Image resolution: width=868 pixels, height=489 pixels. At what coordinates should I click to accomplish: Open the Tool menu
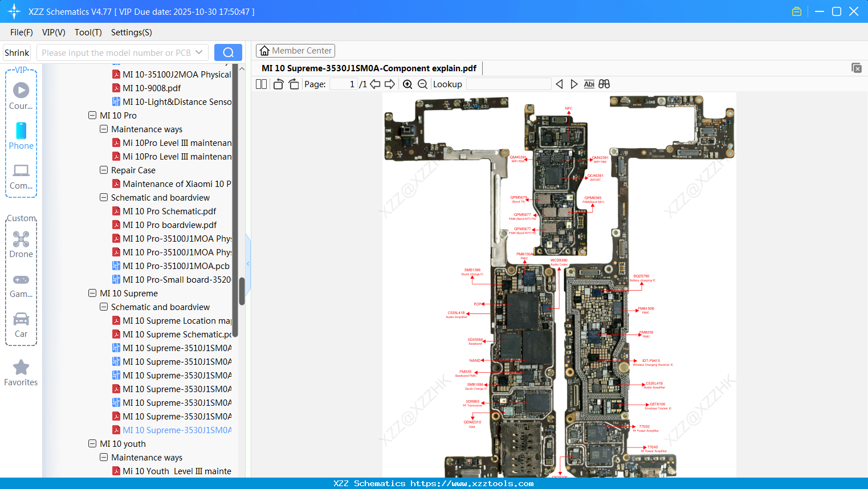click(88, 32)
